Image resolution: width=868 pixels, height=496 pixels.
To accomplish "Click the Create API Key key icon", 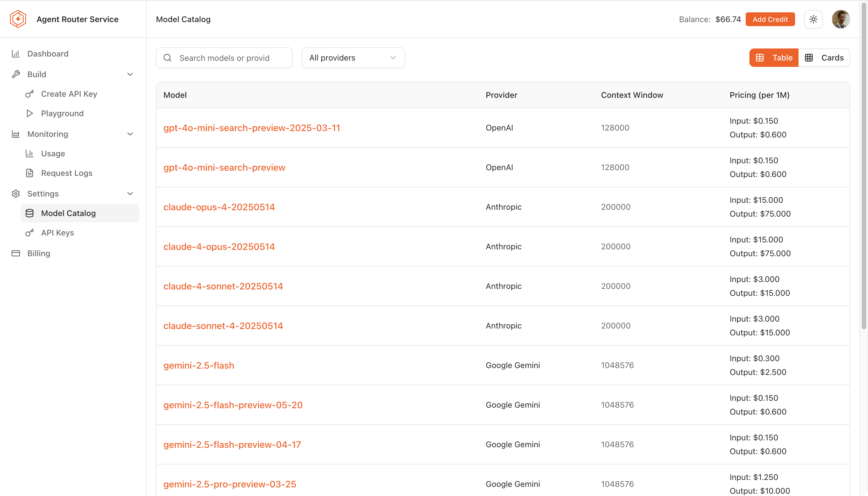I will tap(30, 94).
